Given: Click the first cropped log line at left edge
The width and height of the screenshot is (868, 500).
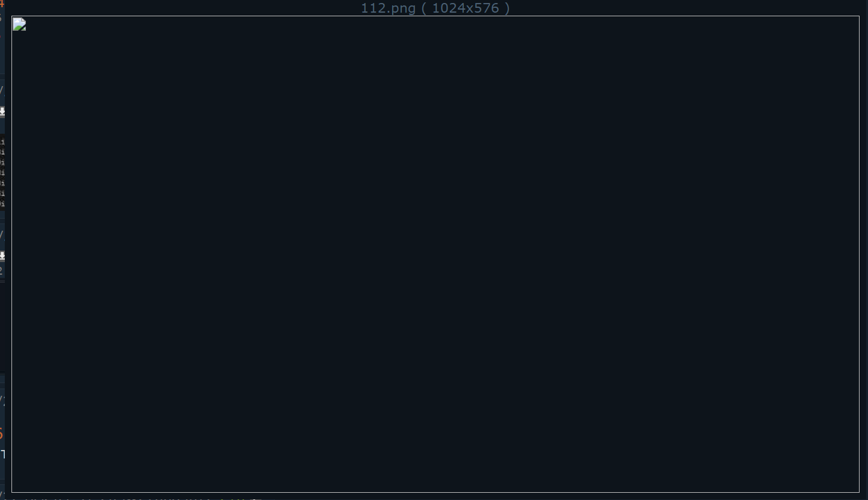Looking at the screenshot, I should (2, 142).
